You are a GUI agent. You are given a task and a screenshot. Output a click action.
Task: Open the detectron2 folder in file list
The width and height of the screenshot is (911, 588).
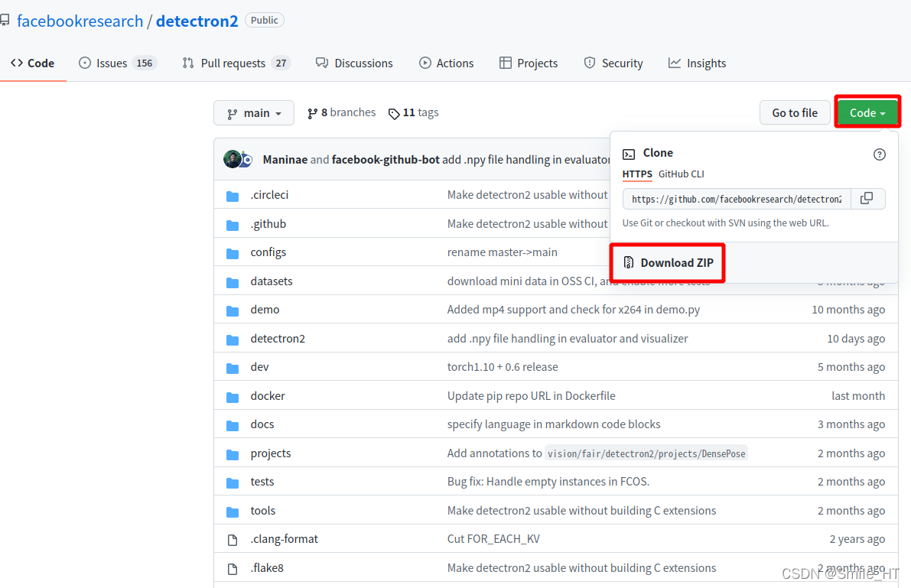[x=278, y=338]
